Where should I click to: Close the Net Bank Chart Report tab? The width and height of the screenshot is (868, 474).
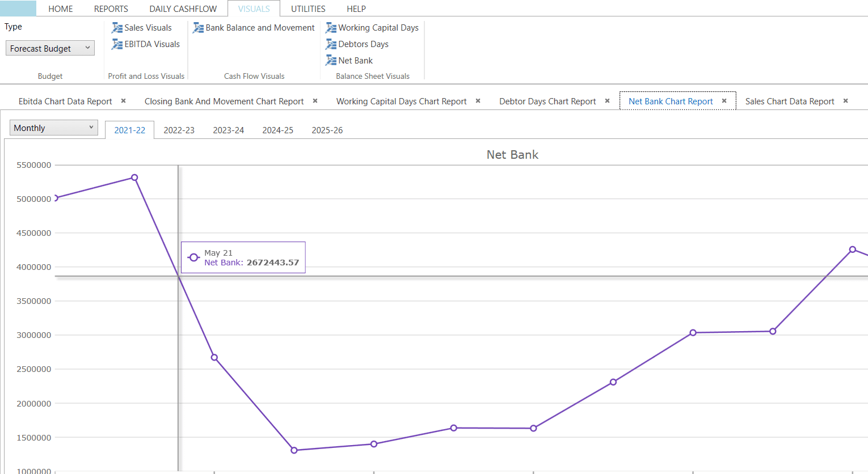tap(724, 101)
